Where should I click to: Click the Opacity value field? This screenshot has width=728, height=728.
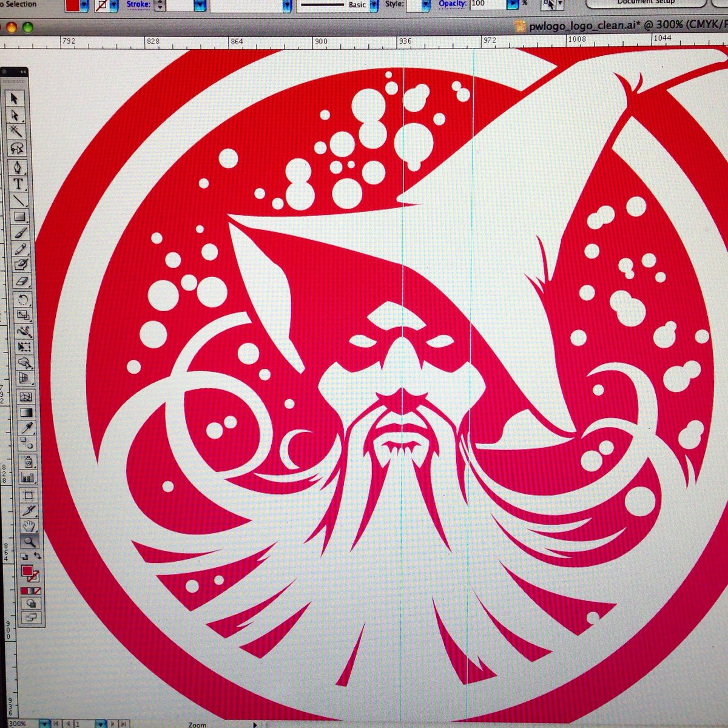click(x=488, y=4)
